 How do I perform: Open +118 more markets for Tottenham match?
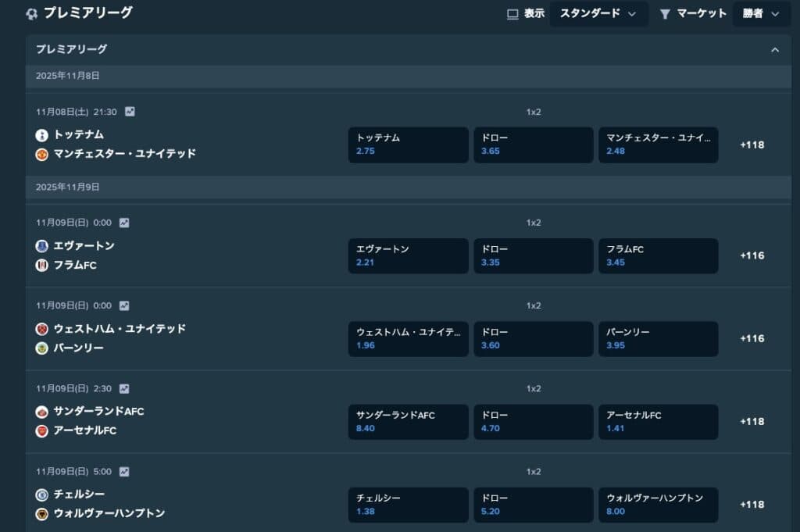[x=752, y=145]
